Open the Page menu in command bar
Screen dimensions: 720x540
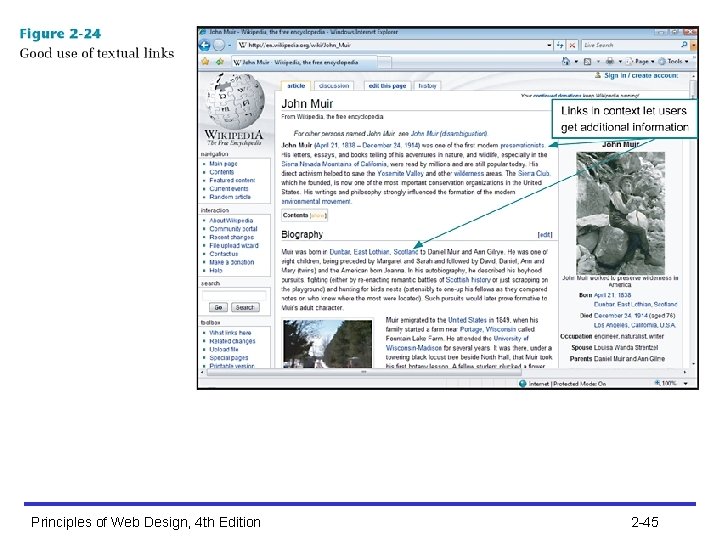[640, 61]
